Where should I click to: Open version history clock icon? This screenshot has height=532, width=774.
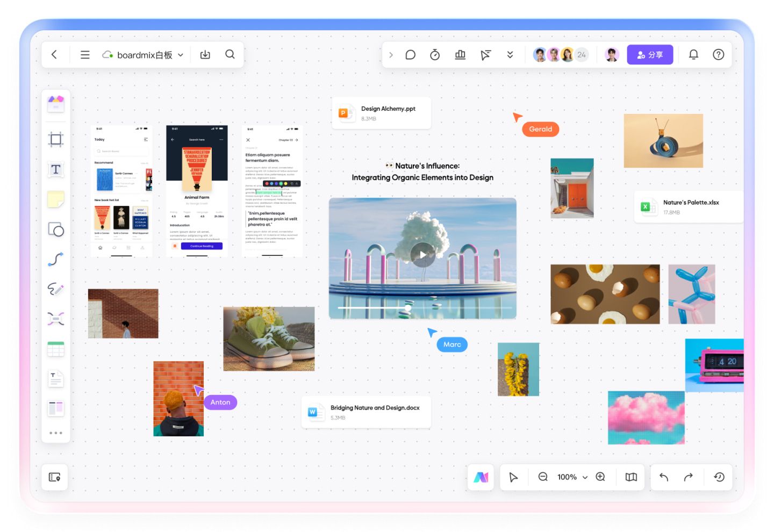pos(719,477)
